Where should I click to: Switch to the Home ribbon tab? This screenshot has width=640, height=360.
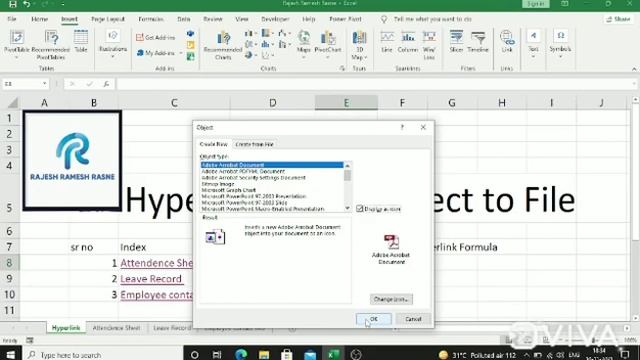coord(40,19)
